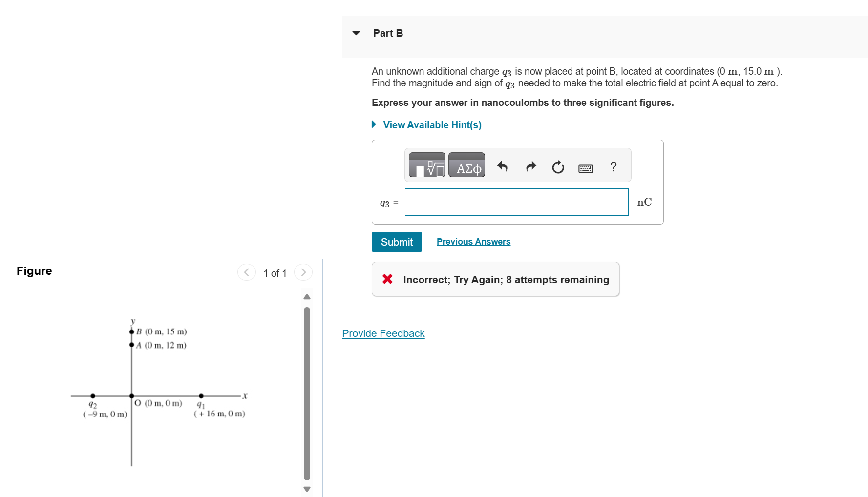Click inside the q3 answer field

click(x=516, y=202)
